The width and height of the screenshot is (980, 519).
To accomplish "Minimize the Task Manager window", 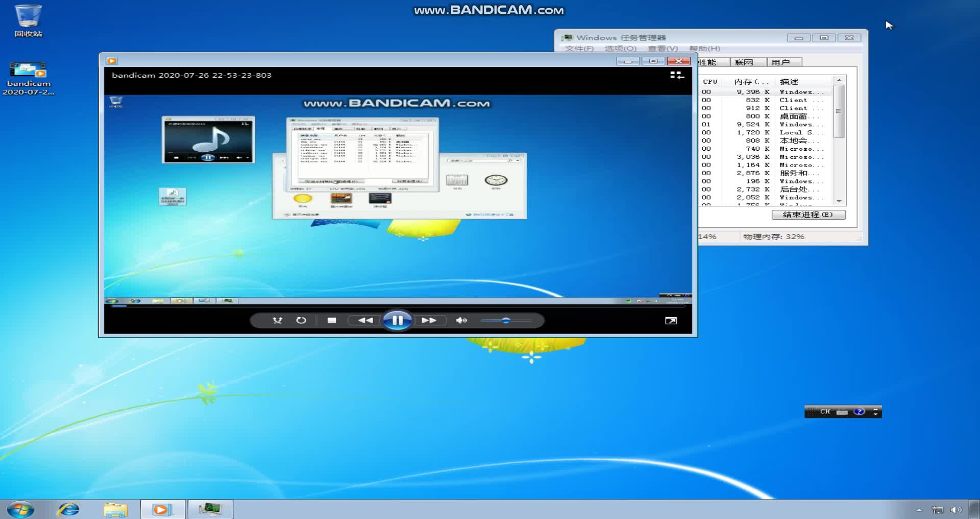I will click(x=799, y=38).
